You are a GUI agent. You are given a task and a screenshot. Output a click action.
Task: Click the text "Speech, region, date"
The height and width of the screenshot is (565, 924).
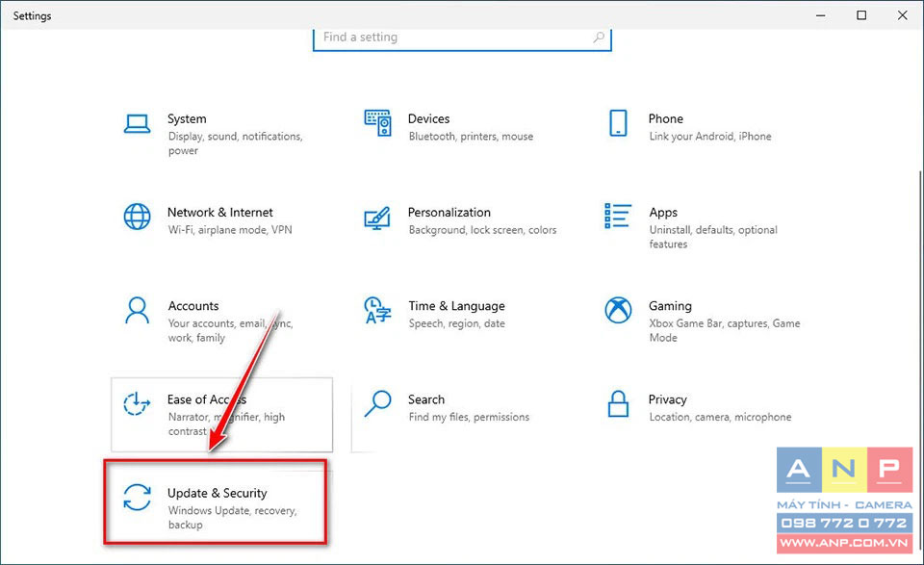pyautogui.click(x=456, y=323)
